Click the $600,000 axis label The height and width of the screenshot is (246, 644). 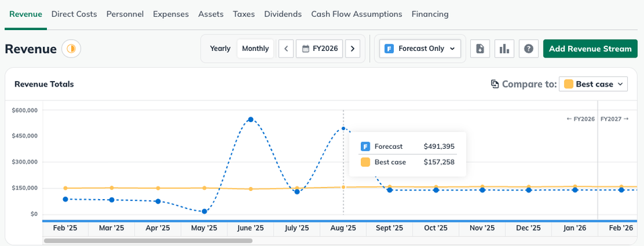(25, 111)
